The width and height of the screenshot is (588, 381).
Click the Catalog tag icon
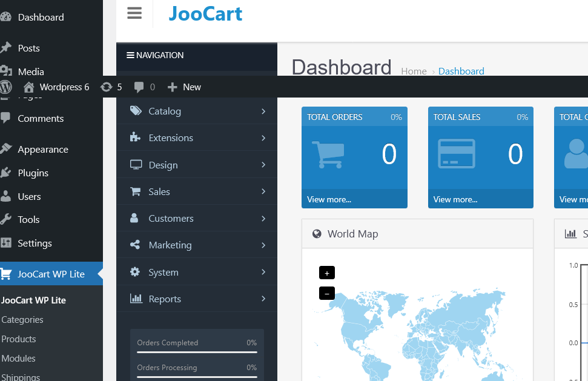click(x=136, y=111)
